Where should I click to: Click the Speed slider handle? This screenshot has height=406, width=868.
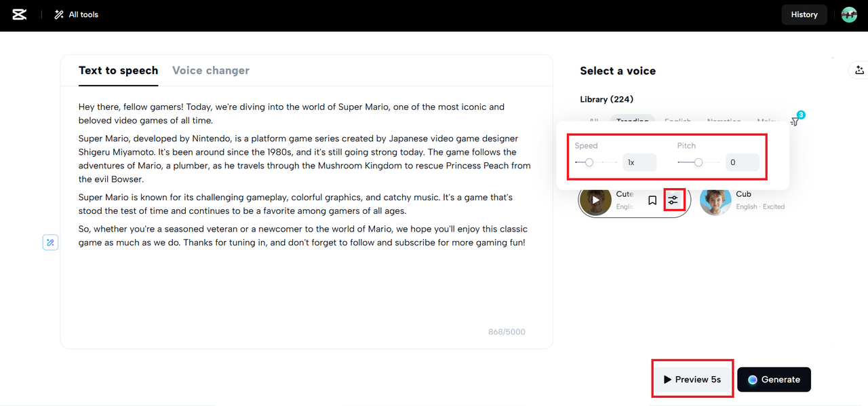pyautogui.click(x=589, y=162)
